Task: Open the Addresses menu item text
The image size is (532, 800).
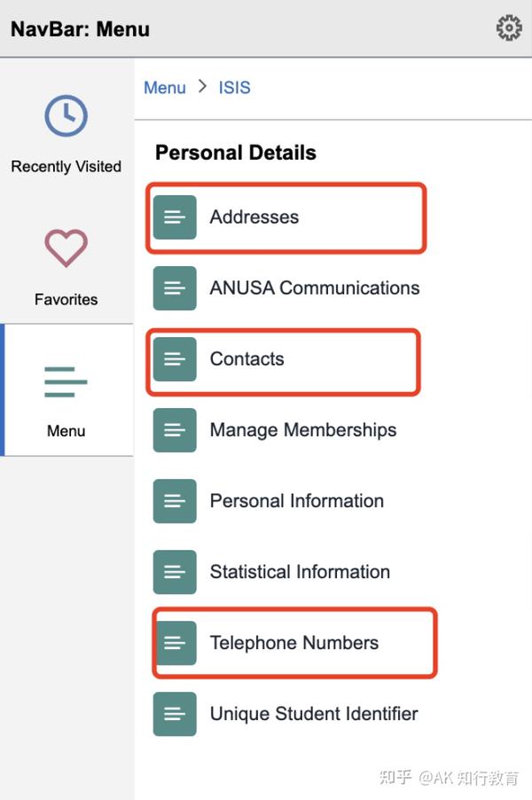Action: click(254, 216)
